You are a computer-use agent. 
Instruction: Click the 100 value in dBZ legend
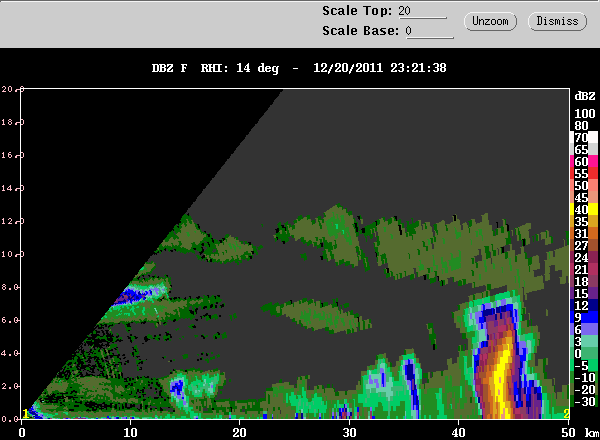(x=585, y=114)
